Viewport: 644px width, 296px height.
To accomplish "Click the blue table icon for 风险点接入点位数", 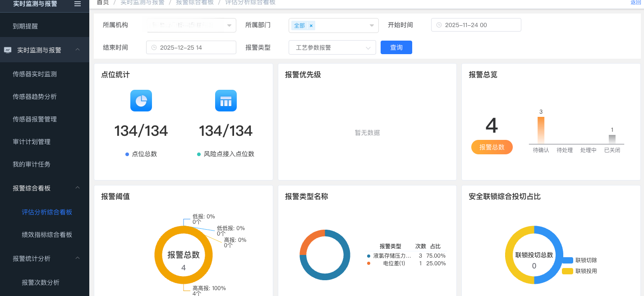I will coord(226,101).
